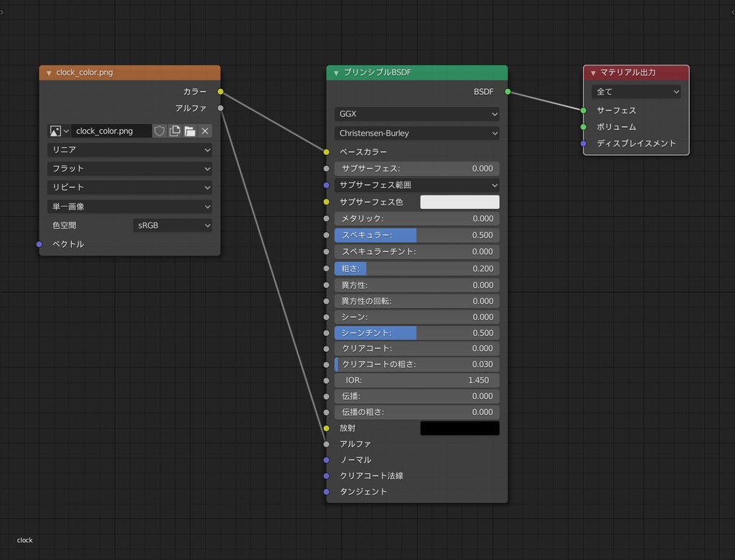Image resolution: width=735 pixels, height=560 pixels.
Task: Open the 全て target dropdown in material output
Action: [x=636, y=91]
